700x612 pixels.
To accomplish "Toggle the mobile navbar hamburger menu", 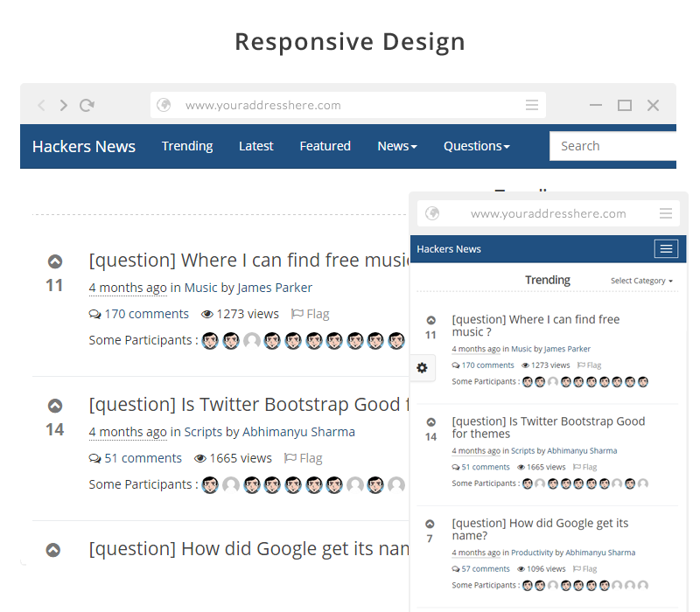I will point(666,249).
